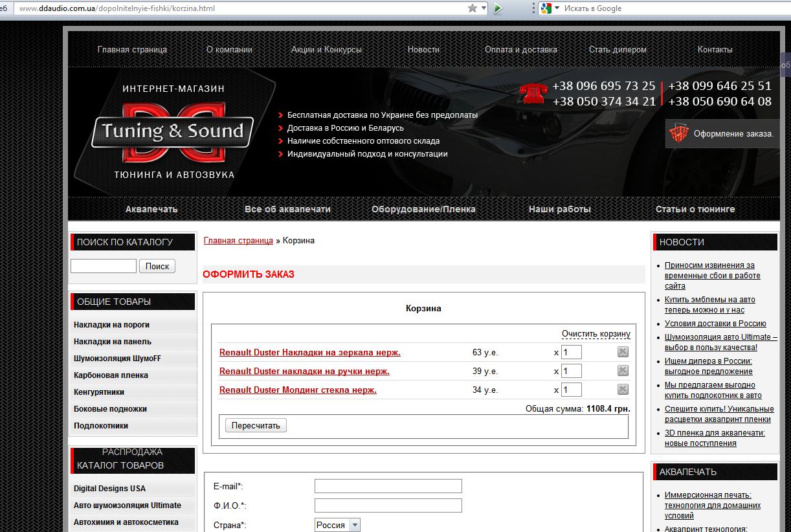
Task: Click quantity field for Молдинг стекла
Action: point(572,390)
